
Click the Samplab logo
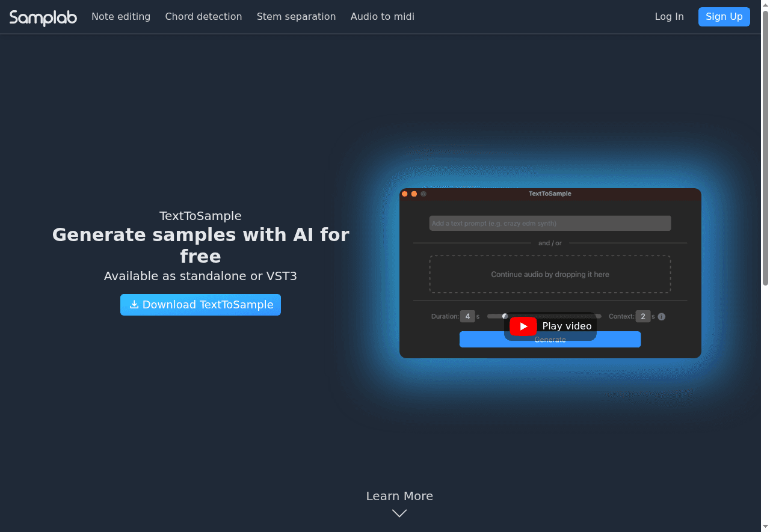[43, 17]
